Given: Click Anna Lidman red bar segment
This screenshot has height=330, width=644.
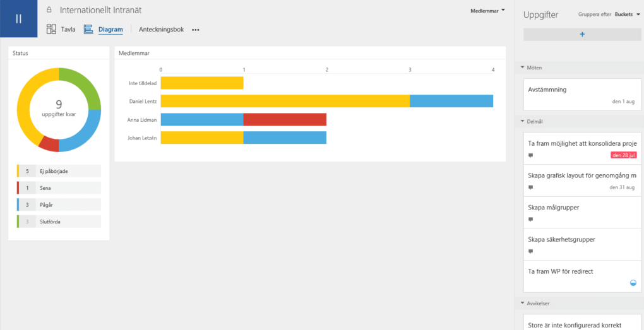Looking at the screenshot, I should pyautogui.click(x=285, y=119).
